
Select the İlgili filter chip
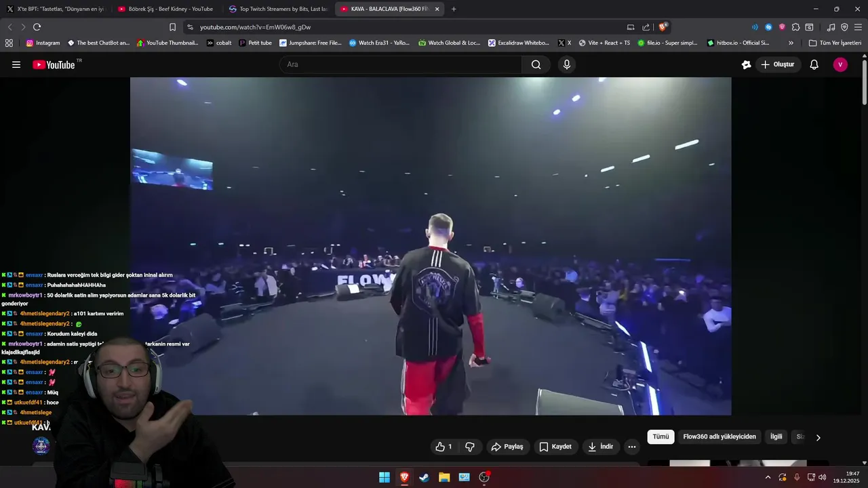[x=776, y=437]
